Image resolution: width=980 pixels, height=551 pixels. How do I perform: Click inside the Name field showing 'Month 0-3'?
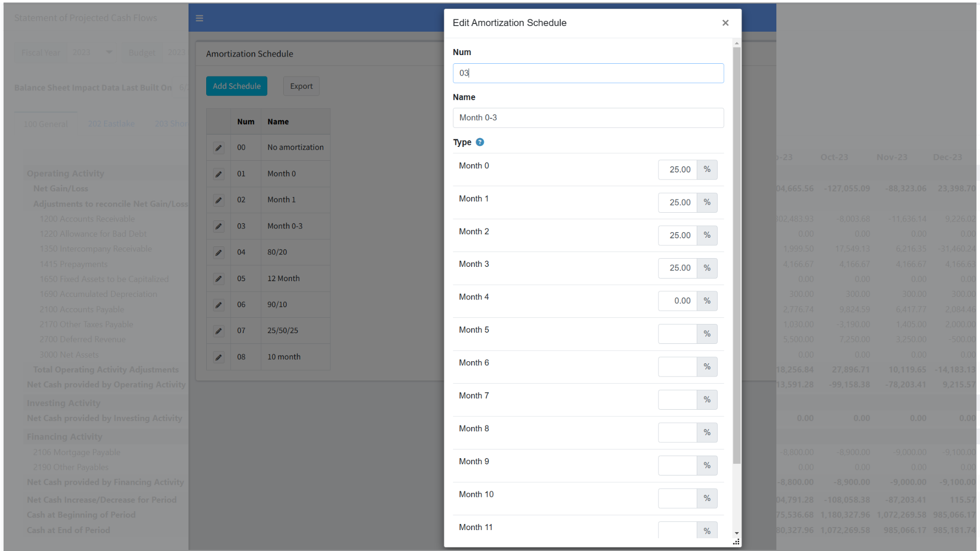pos(588,118)
